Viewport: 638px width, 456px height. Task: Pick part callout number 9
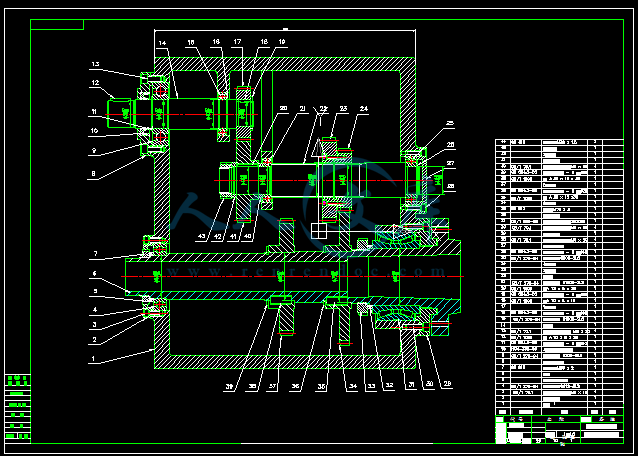(94, 151)
